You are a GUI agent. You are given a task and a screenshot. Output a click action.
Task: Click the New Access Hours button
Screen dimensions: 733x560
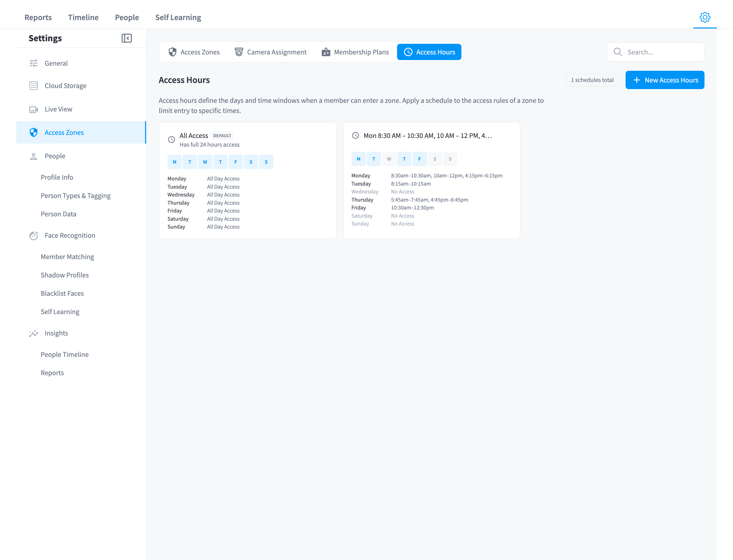pyautogui.click(x=665, y=80)
